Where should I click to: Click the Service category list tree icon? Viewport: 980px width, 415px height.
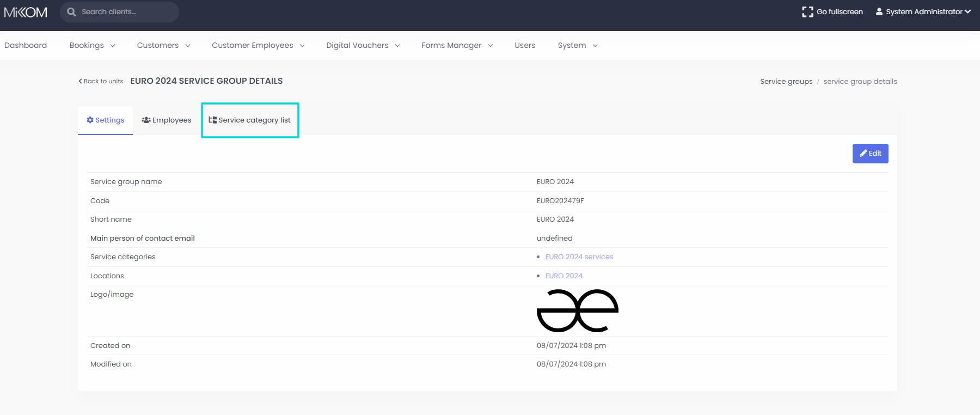pyautogui.click(x=212, y=120)
